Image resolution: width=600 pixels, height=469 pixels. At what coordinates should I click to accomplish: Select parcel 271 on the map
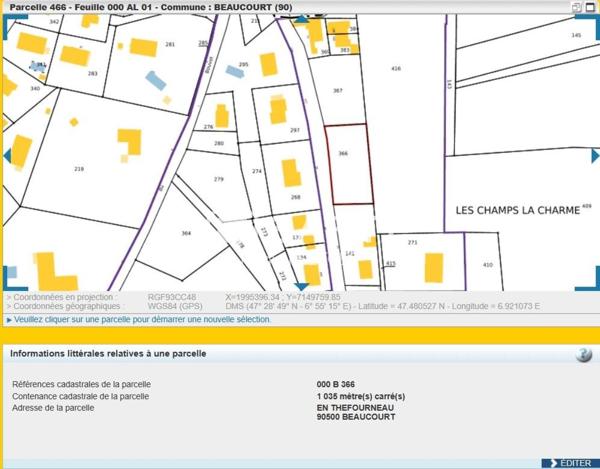click(412, 242)
